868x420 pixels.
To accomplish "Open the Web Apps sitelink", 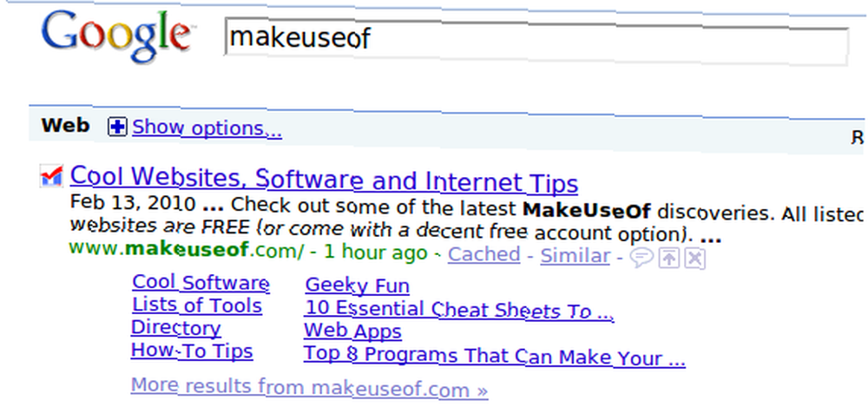I will [352, 331].
